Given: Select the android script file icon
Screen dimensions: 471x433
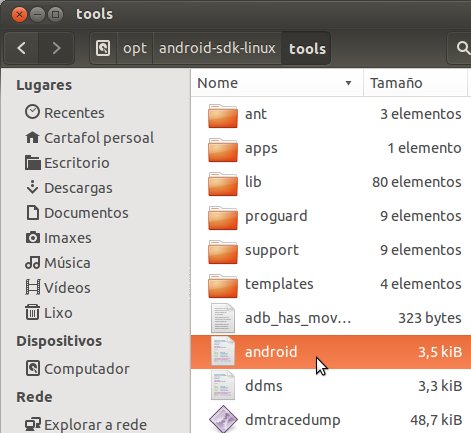Looking at the screenshot, I should 223,351.
